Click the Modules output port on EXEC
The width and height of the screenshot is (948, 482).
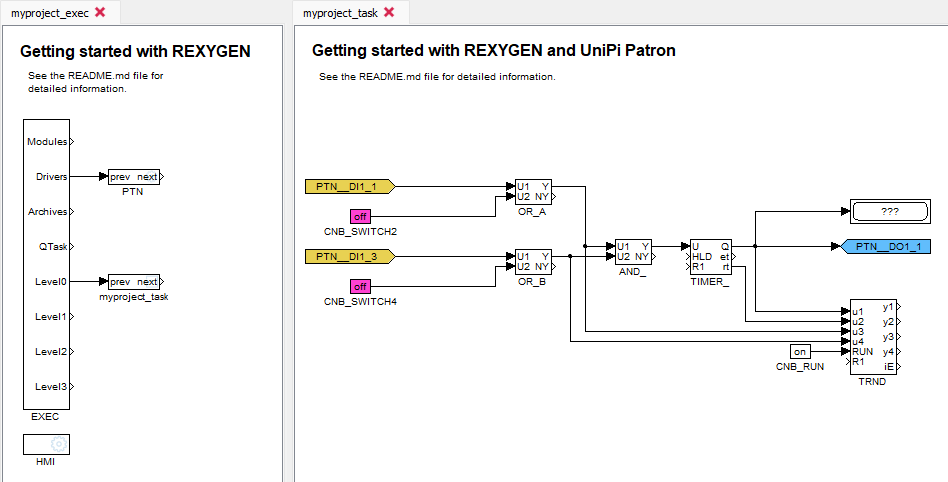coord(72,142)
